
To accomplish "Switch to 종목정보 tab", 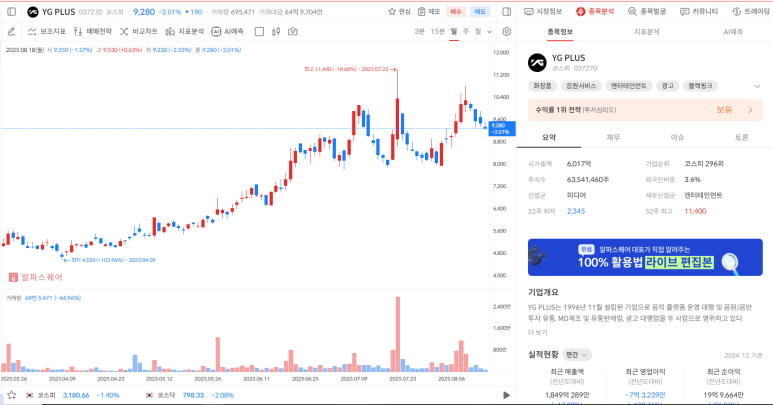I will [560, 32].
